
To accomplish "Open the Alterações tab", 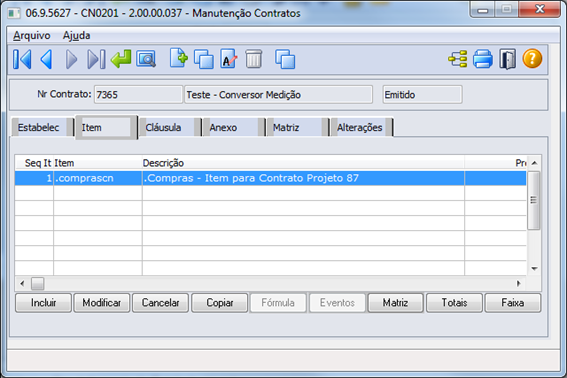I will pos(362,127).
